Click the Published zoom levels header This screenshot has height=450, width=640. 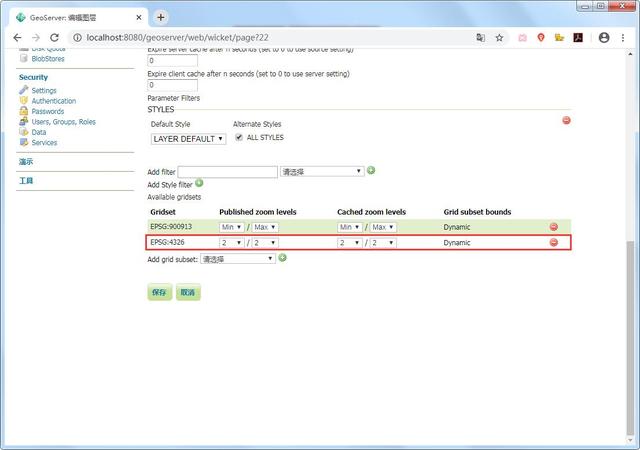(258, 212)
